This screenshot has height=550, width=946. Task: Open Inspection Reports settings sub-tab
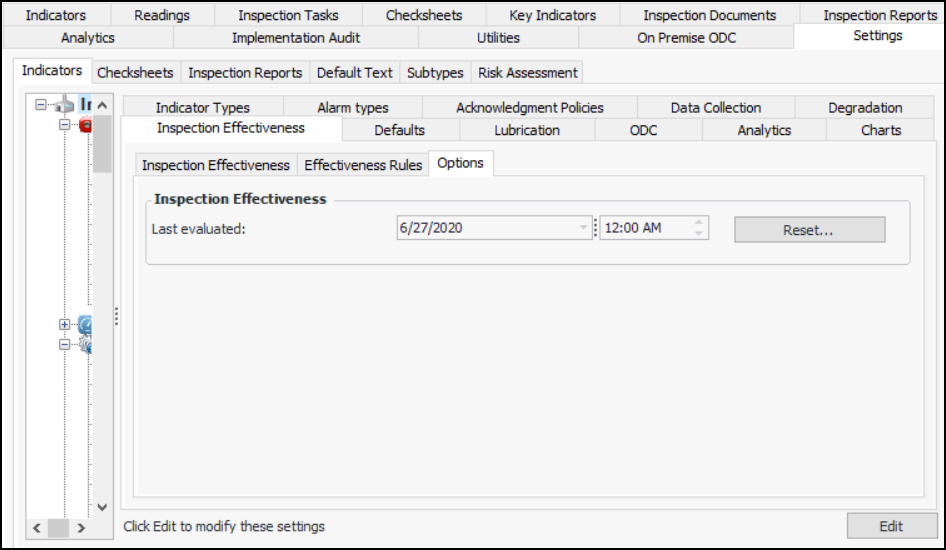245,73
